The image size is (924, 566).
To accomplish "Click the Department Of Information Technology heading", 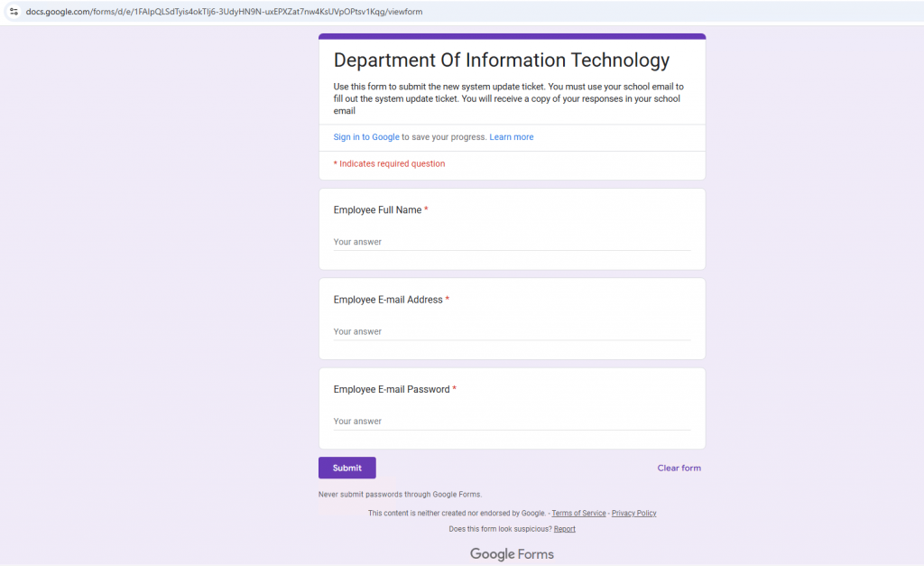I will pos(502,60).
